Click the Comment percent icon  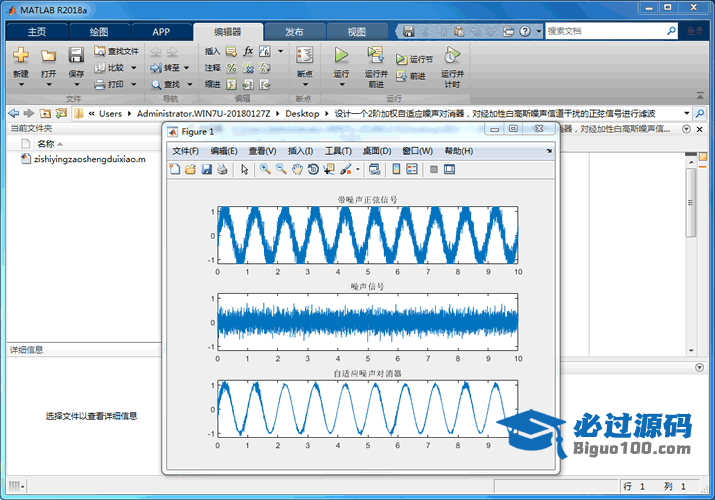[232, 68]
